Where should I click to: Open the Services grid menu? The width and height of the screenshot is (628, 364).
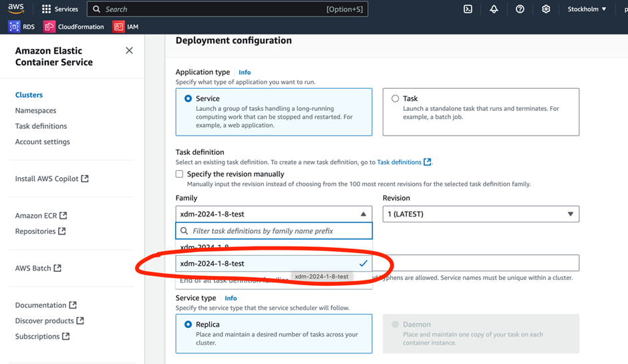click(47, 9)
